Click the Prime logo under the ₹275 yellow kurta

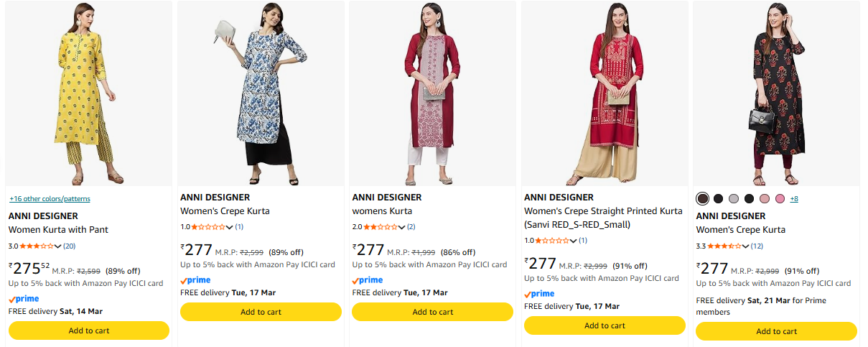(x=24, y=298)
